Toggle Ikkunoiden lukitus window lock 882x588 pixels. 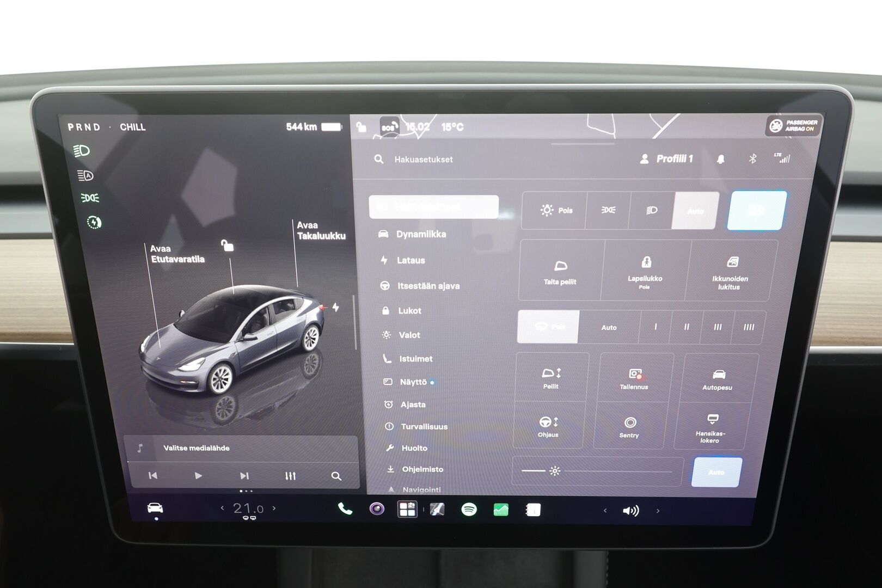[730, 271]
